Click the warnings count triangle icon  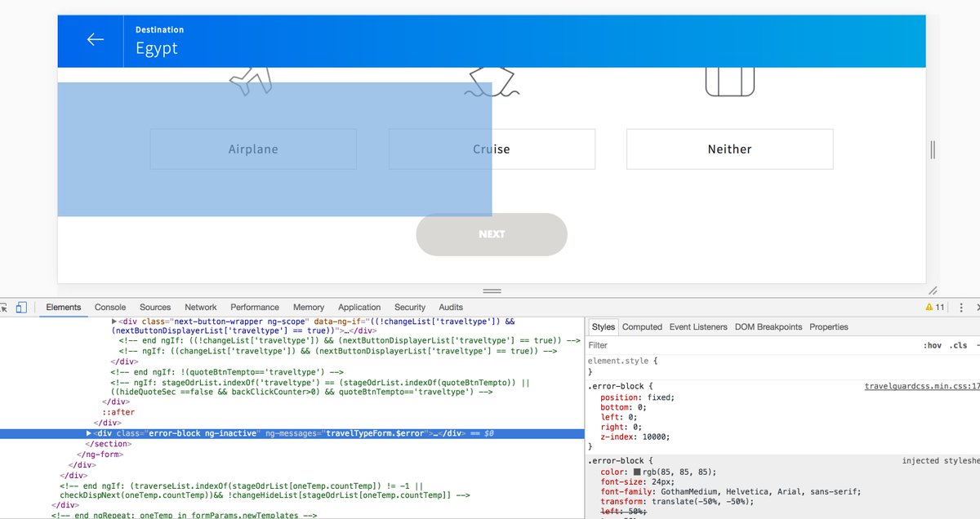[929, 308]
